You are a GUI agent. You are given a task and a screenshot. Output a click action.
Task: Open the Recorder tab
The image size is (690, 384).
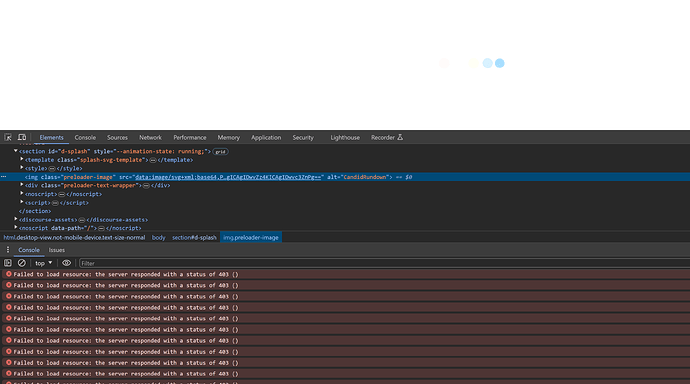pyautogui.click(x=387, y=137)
